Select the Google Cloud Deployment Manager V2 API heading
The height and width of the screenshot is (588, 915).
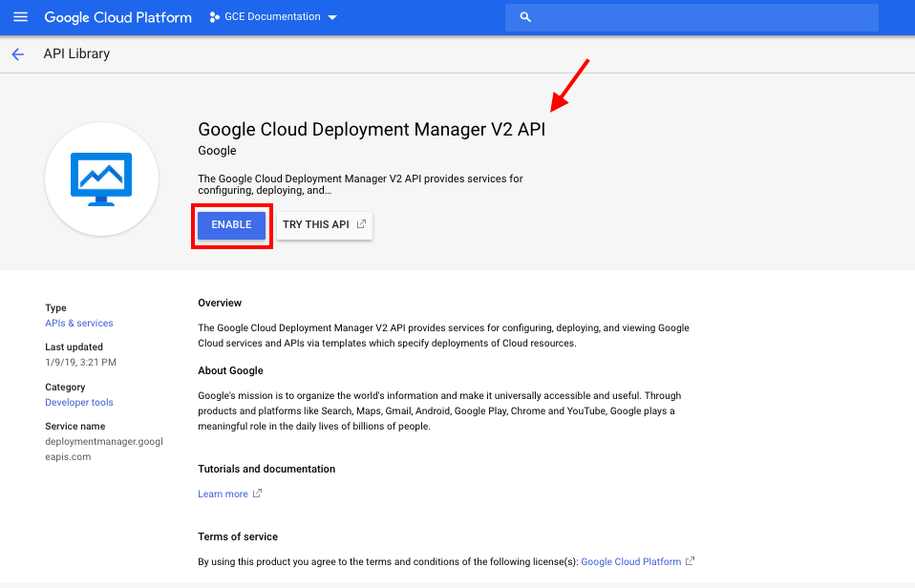(x=372, y=130)
